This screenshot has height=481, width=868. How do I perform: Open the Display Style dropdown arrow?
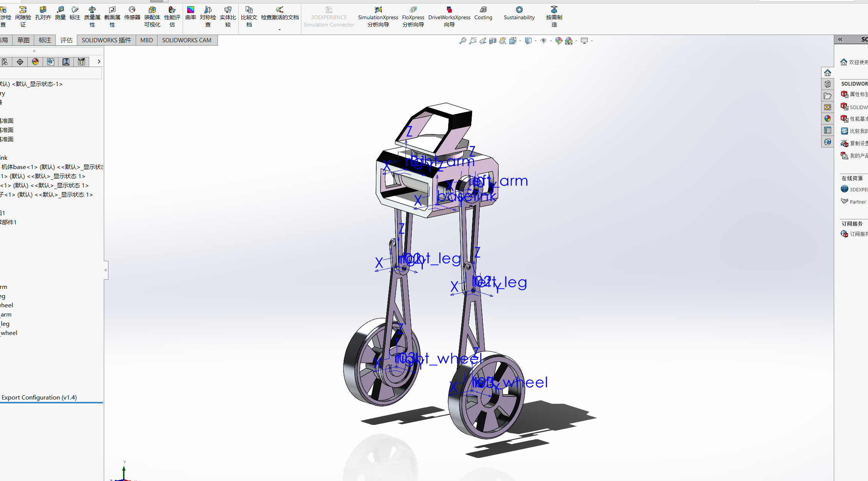tap(535, 41)
